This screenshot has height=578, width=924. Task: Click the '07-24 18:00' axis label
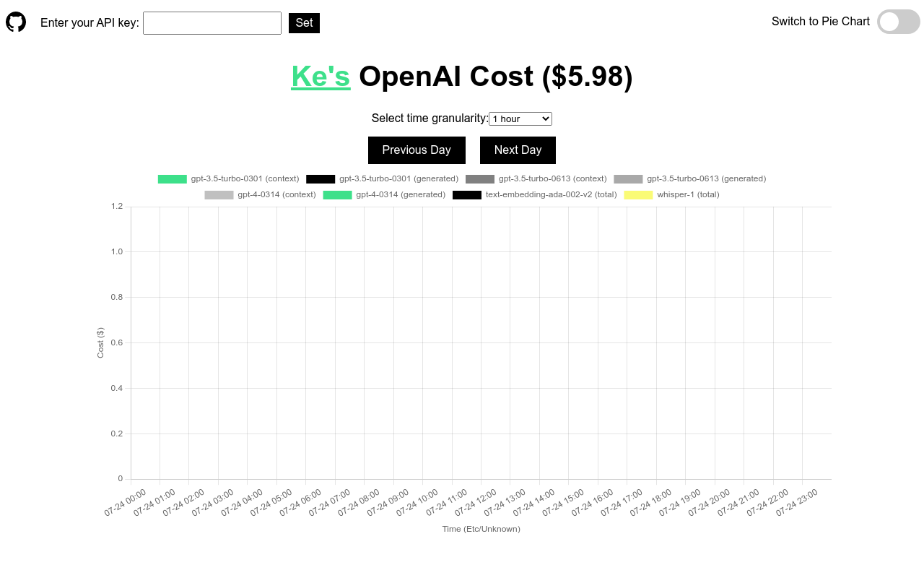tap(652, 501)
